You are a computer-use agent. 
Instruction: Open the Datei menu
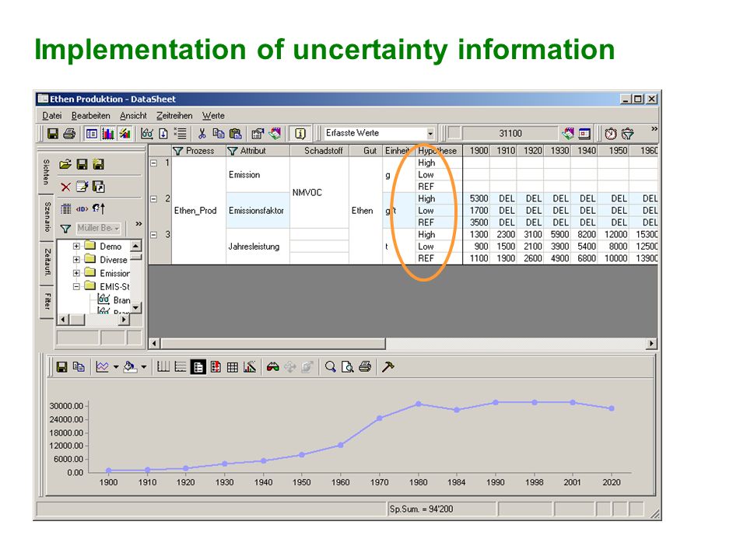[52, 116]
